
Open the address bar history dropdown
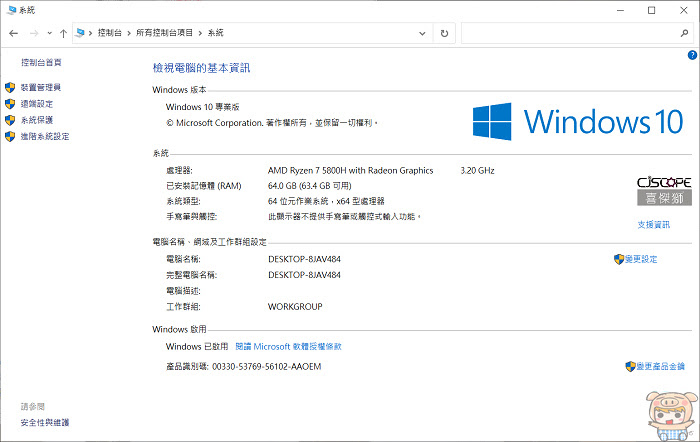422,33
